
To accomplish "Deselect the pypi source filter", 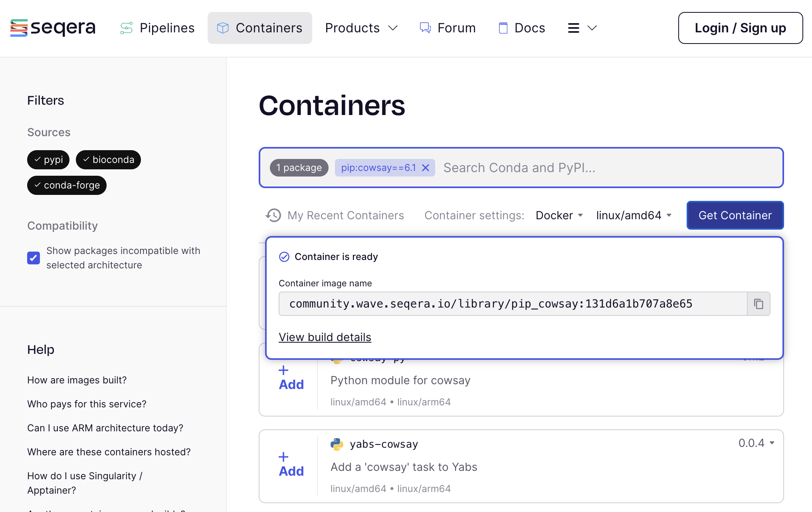I will pyautogui.click(x=48, y=159).
